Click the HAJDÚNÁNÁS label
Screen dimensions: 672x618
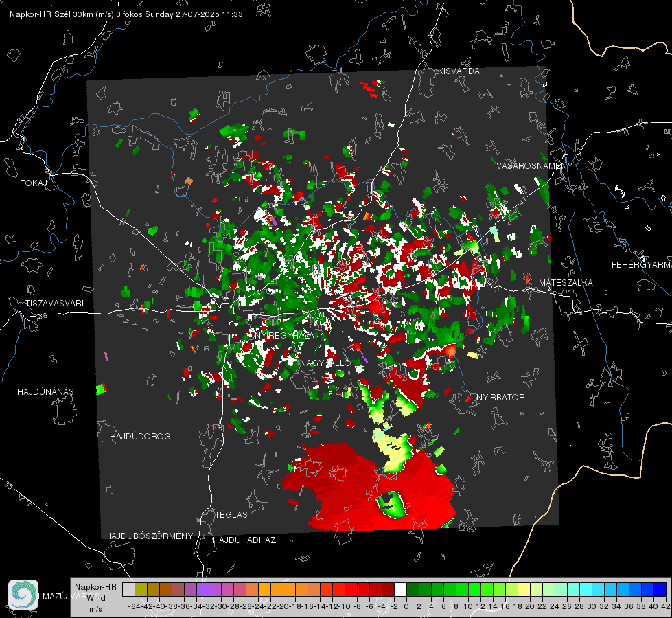(x=45, y=392)
